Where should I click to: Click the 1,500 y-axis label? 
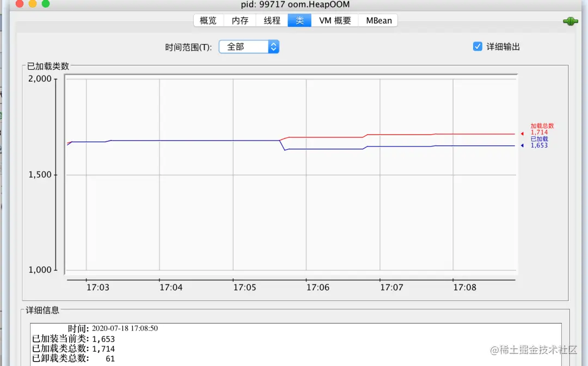coord(40,175)
